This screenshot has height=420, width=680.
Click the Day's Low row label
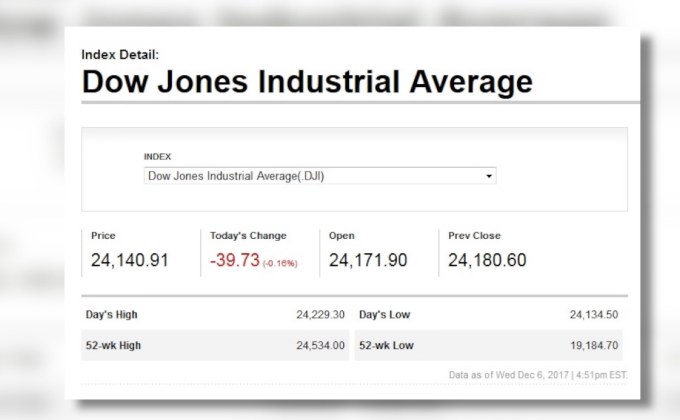[386, 314]
